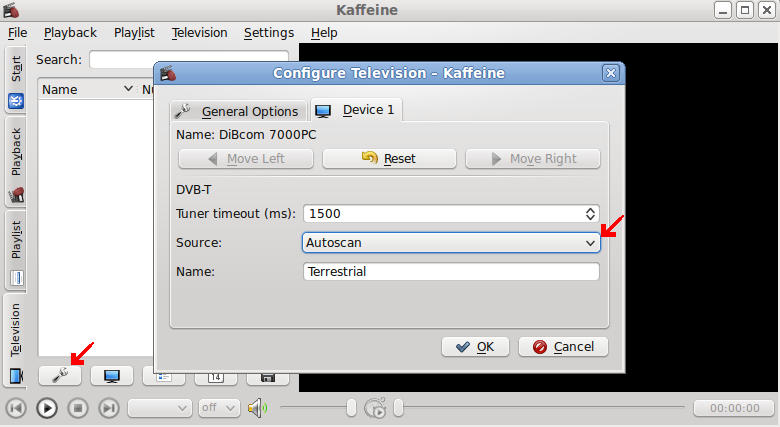The height and width of the screenshot is (427, 780).
Task: Open the Settings menu
Action: tap(269, 33)
